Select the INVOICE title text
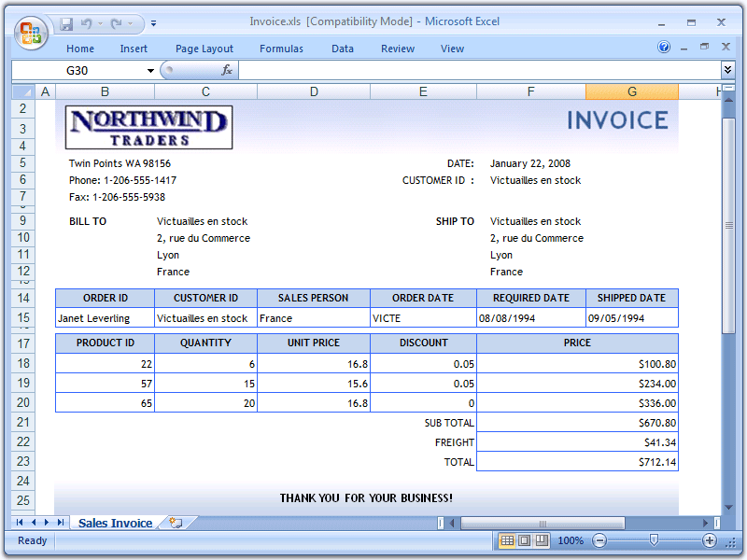 tap(617, 120)
